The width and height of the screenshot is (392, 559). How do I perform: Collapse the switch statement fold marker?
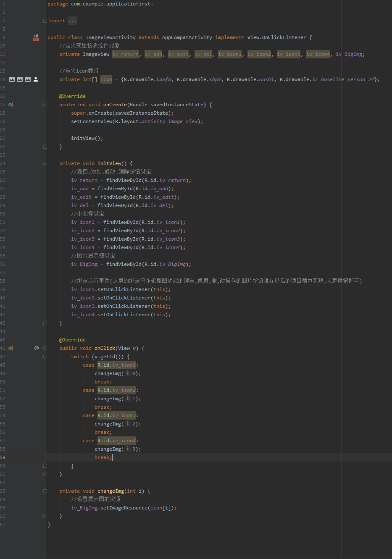(45, 357)
